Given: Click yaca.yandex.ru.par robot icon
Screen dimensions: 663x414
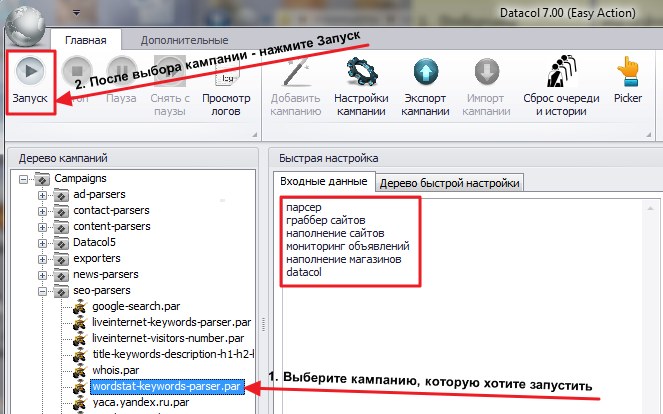Looking at the screenshot, I should (80, 403).
